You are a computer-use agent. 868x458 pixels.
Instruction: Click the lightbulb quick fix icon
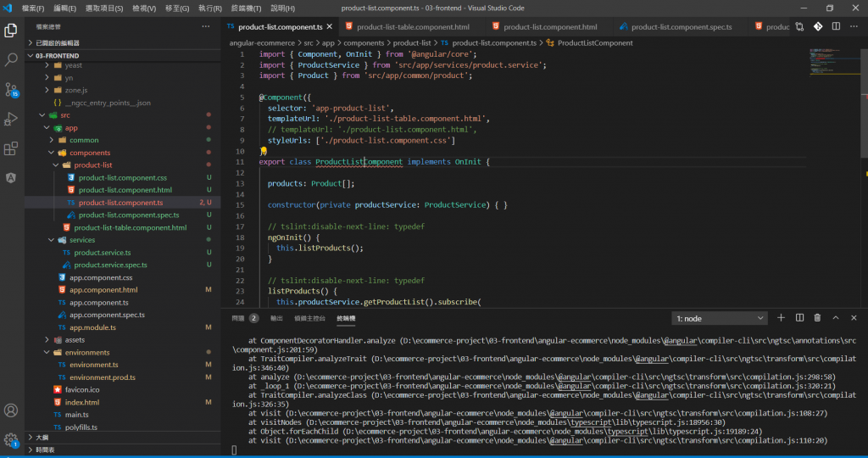click(263, 151)
